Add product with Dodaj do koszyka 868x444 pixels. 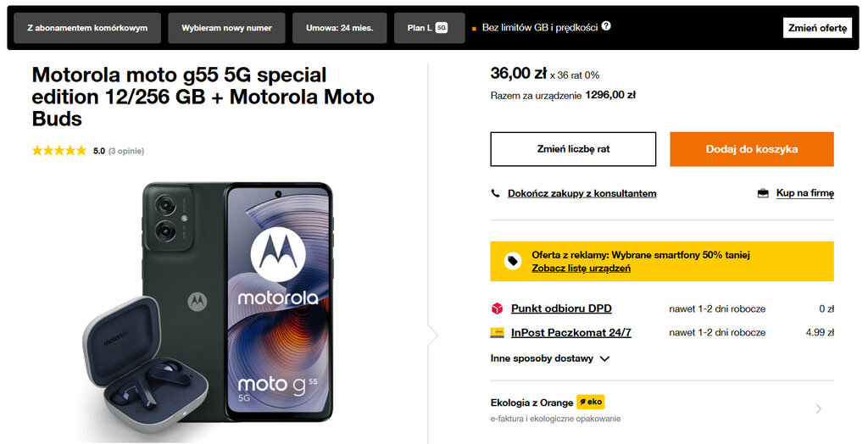coord(751,149)
